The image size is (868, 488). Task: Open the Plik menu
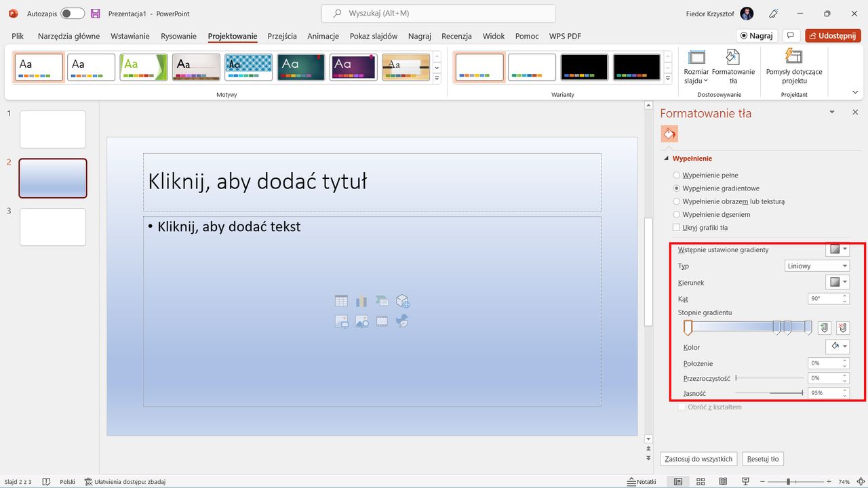point(17,36)
